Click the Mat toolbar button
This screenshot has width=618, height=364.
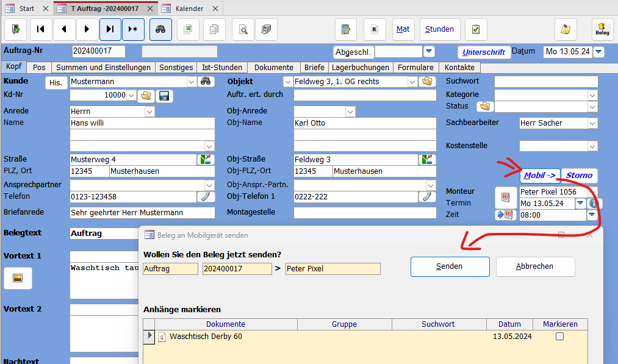coord(403,29)
